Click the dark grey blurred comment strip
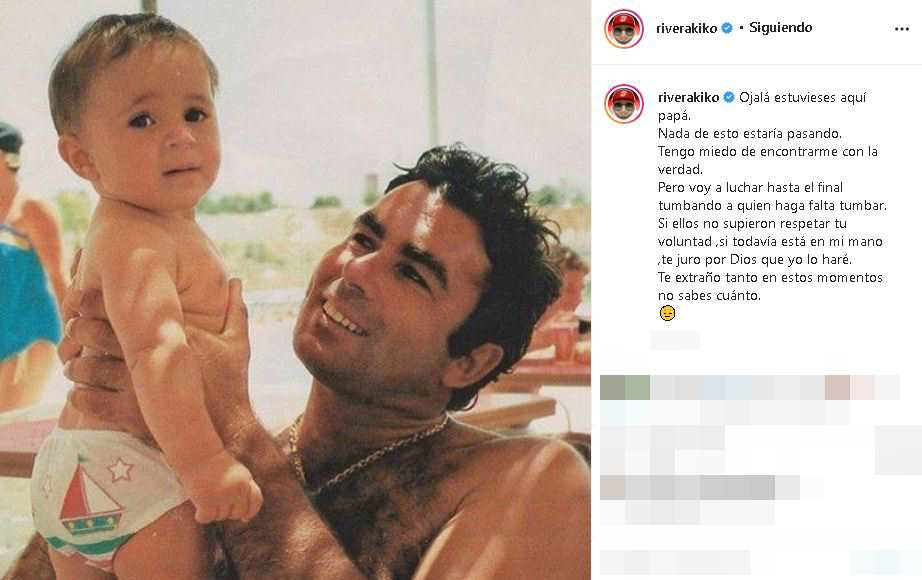Screen dimensions: 922x580 click(700, 488)
